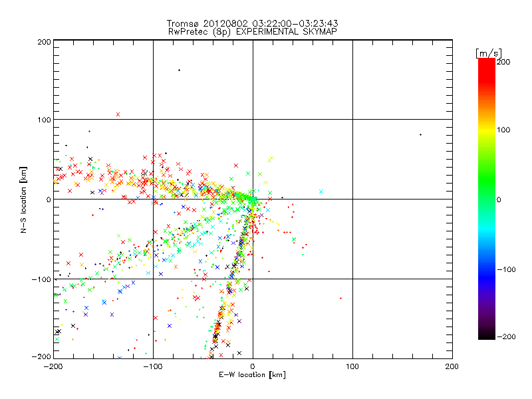Click the red top of the colorbar
532x399 pixels.
pyautogui.click(x=486, y=63)
